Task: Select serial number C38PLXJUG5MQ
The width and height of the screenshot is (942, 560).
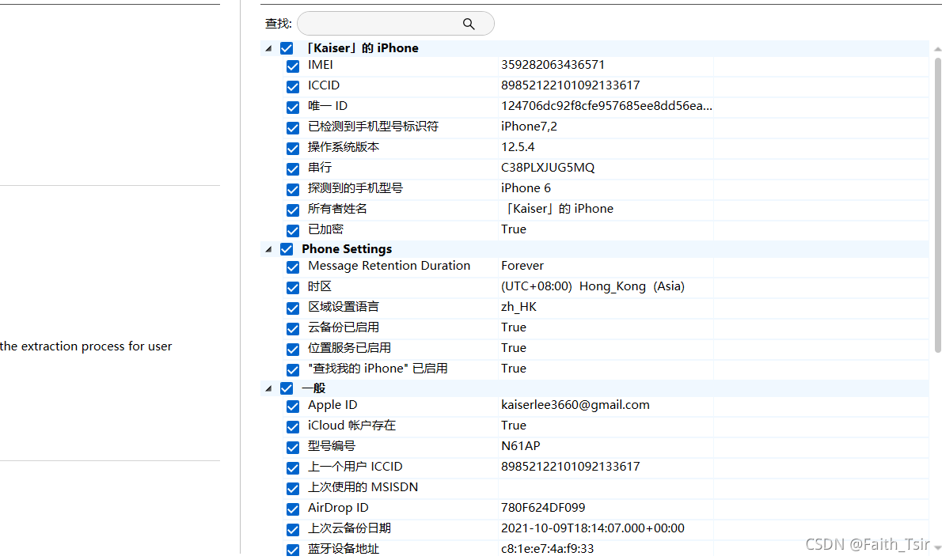Action: 548,168
